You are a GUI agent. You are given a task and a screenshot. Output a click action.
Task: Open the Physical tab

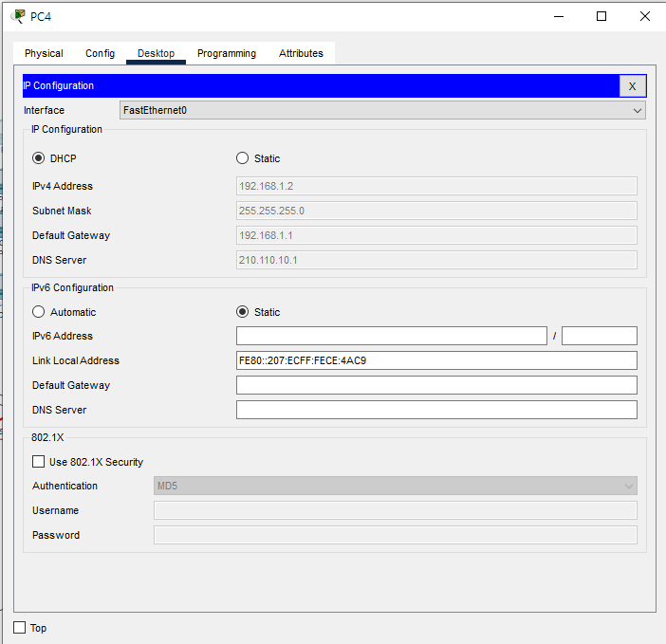click(x=44, y=53)
